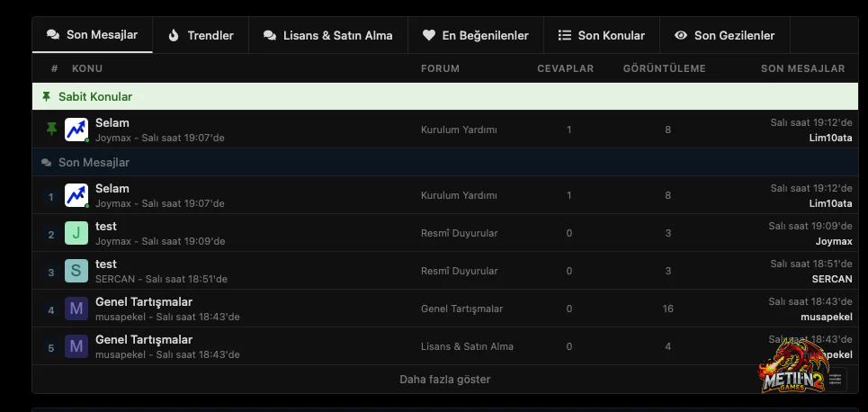Image resolution: width=868 pixels, height=412 pixels.
Task: Click the pin icon in Sabit Konular header
Action: (47, 97)
